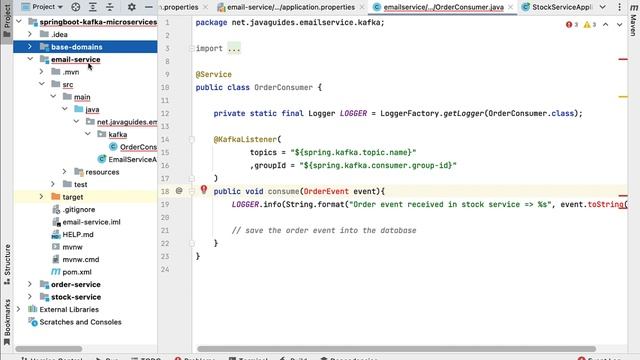Open the editor tabs three-dot menu

pos(619,7)
